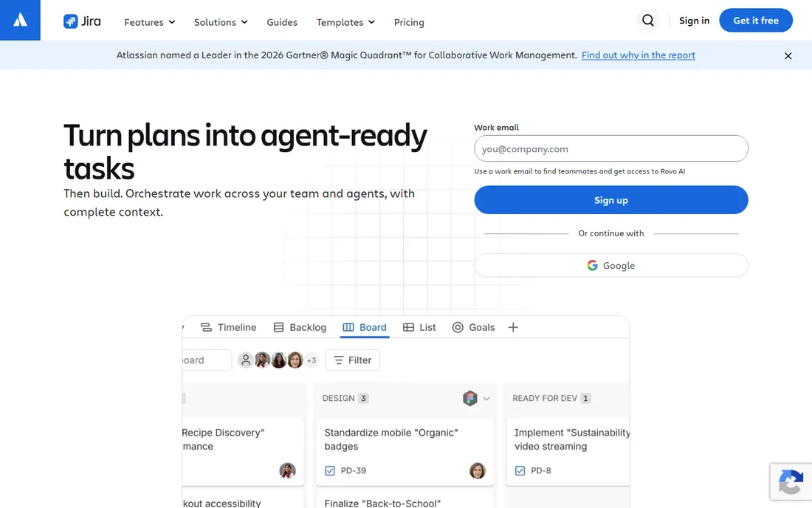This screenshot has width=812, height=508.
Task: Expand the Templates menu
Action: [x=345, y=22]
